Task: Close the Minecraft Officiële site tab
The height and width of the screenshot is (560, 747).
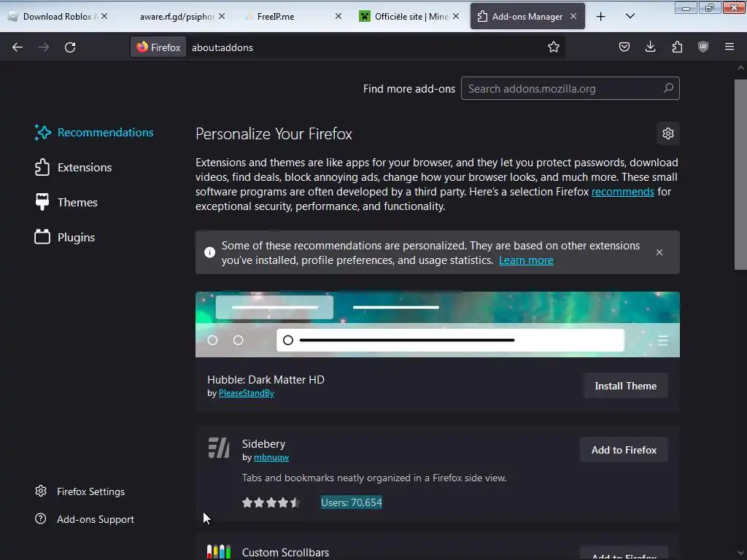Action: point(456,16)
